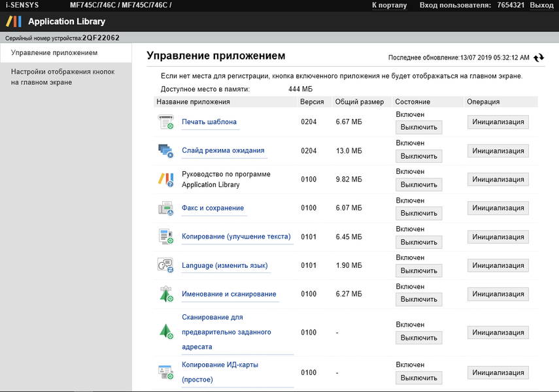Click the Именование и сканирование app icon
This screenshot has width=559, height=392.
[165, 294]
